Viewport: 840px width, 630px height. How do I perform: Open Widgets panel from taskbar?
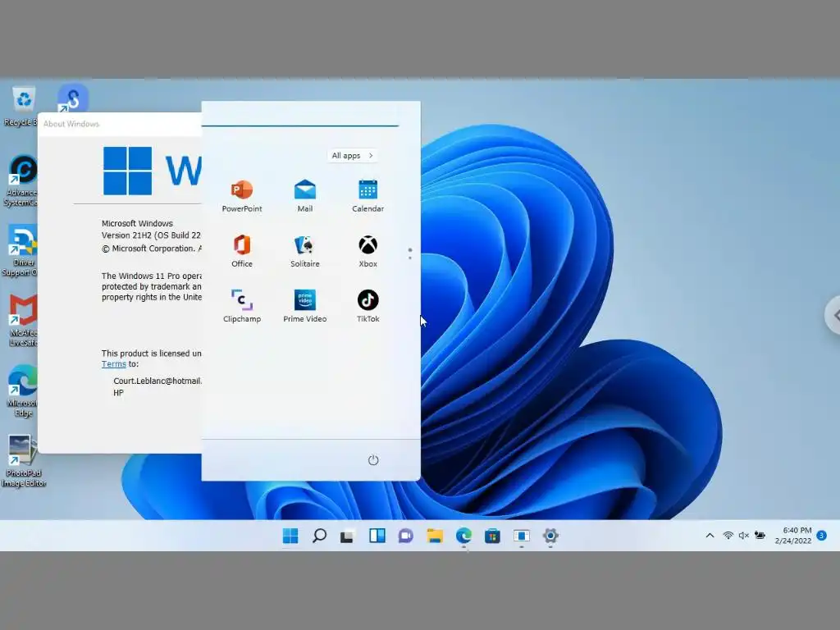click(x=377, y=536)
